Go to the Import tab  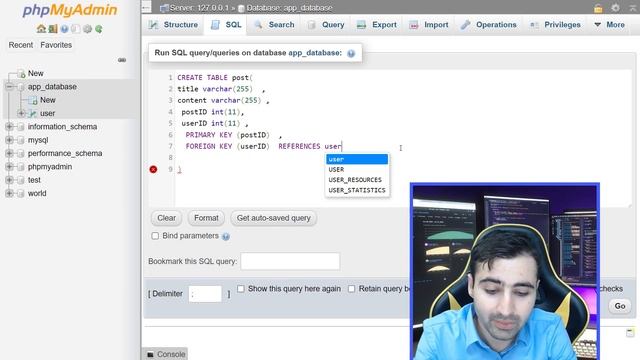tap(429, 25)
